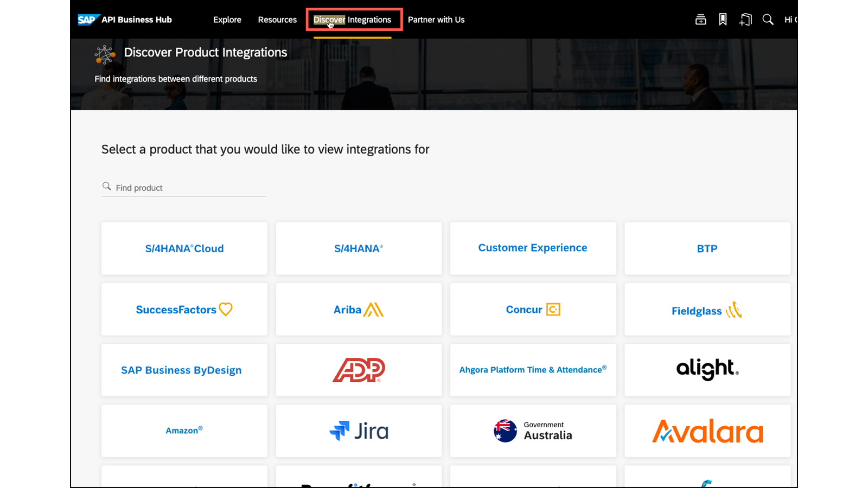Select the SAP Business ByDesign tile
The width and height of the screenshot is (868, 488).
[x=184, y=370]
